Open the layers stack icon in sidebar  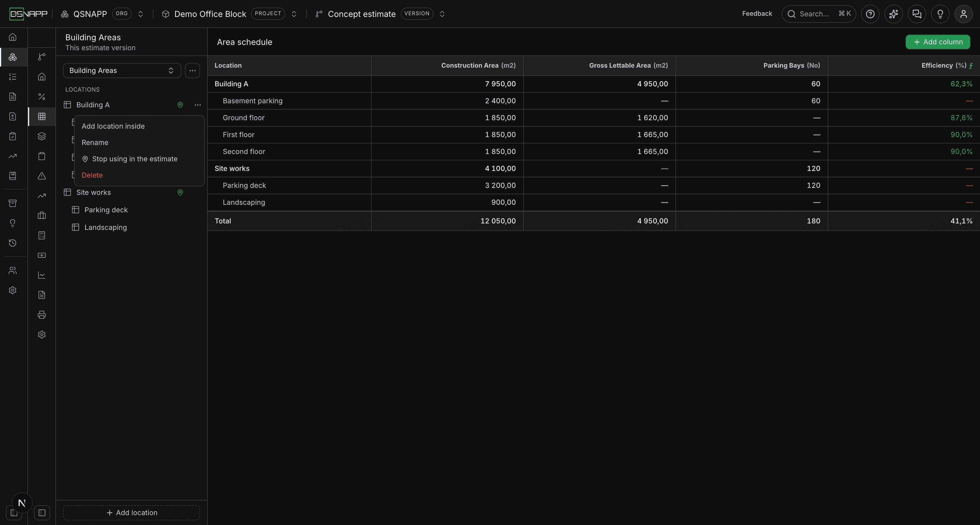tap(42, 136)
